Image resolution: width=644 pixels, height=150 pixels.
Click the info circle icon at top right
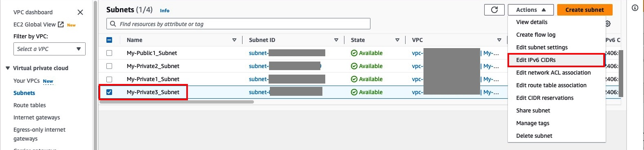click(635, 8)
